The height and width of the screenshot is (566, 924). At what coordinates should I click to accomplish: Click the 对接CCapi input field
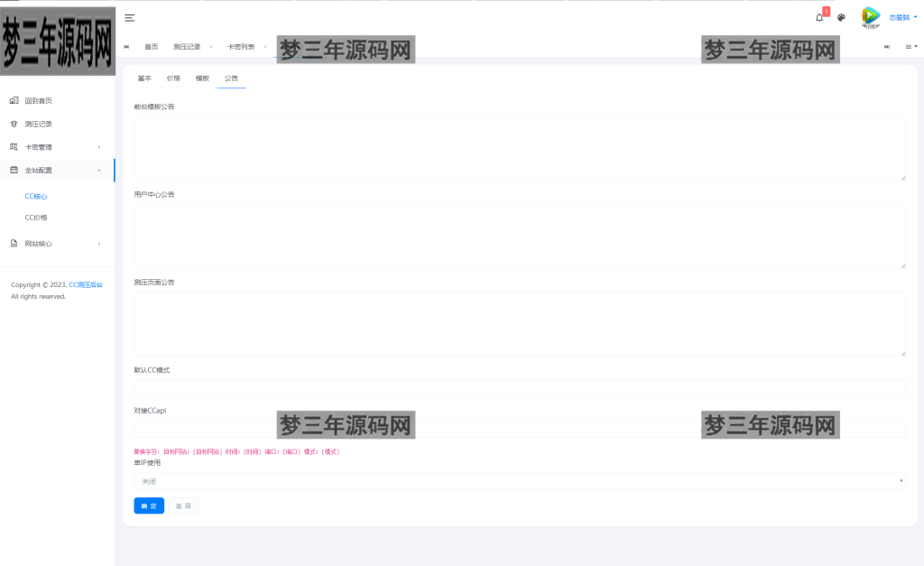[x=519, y=429]
